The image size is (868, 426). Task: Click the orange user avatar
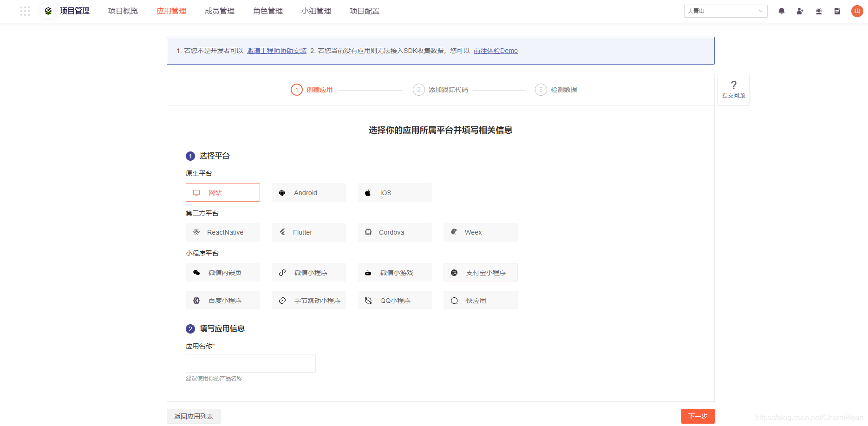click(x=857, y=11)
